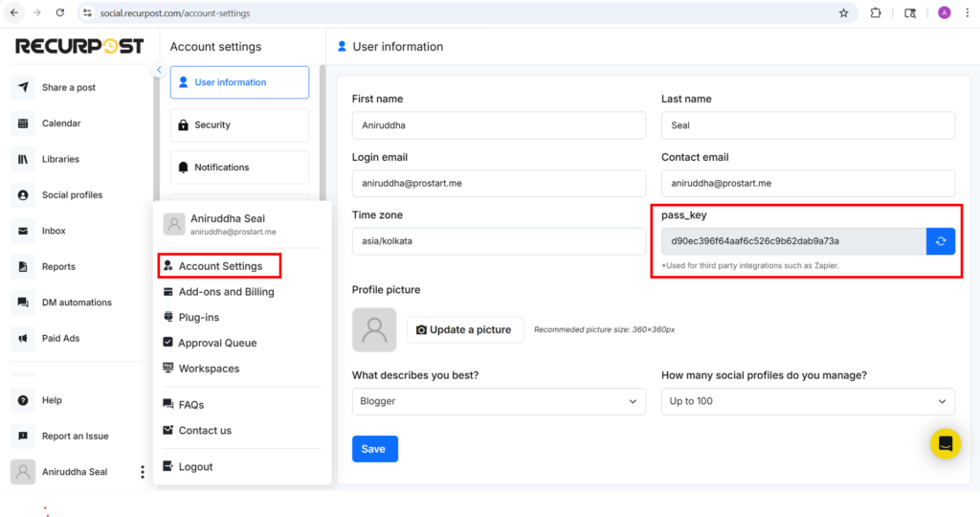Click the Login email input field
This screenshot has height=517, width=980.
point(499,184)
